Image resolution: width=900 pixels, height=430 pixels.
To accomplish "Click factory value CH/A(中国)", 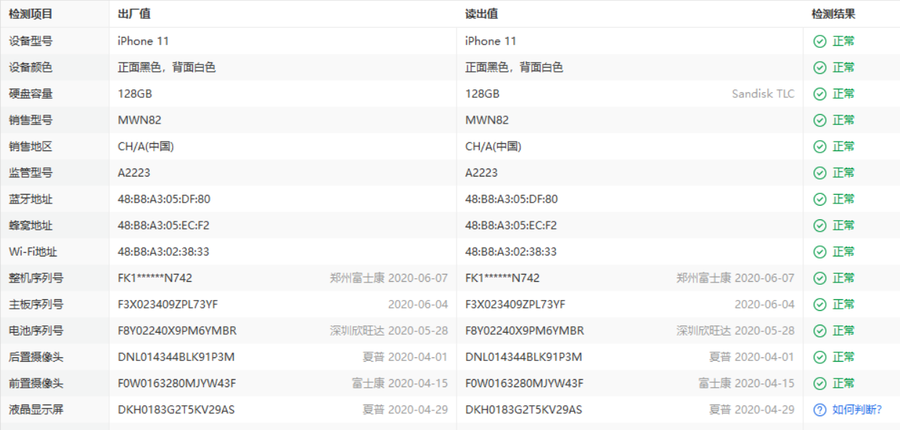I will point(146,147).
